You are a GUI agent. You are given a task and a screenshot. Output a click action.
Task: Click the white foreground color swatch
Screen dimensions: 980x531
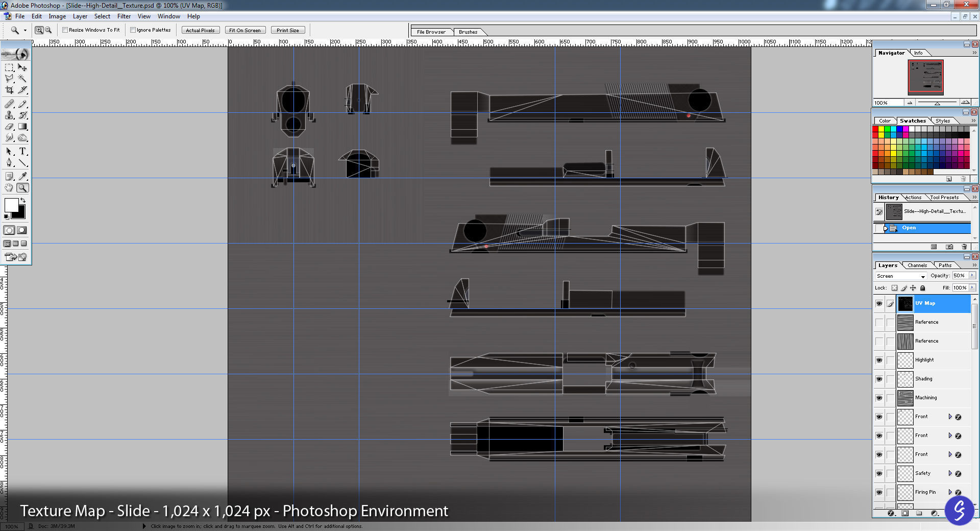tap(11, 205)
